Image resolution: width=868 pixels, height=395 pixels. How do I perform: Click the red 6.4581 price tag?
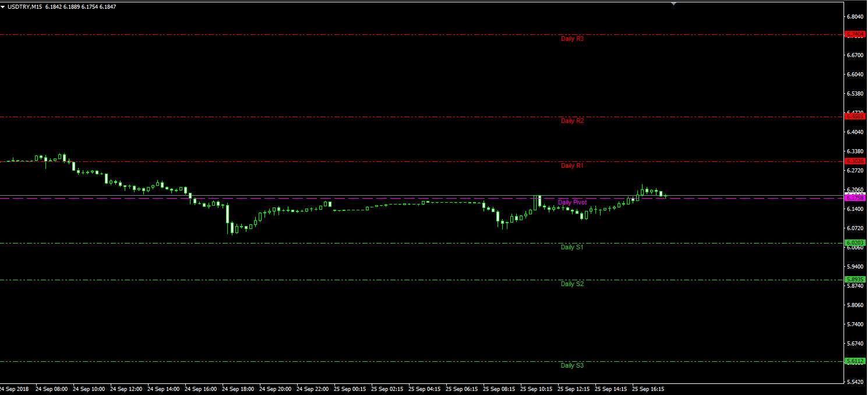[855, 117]
